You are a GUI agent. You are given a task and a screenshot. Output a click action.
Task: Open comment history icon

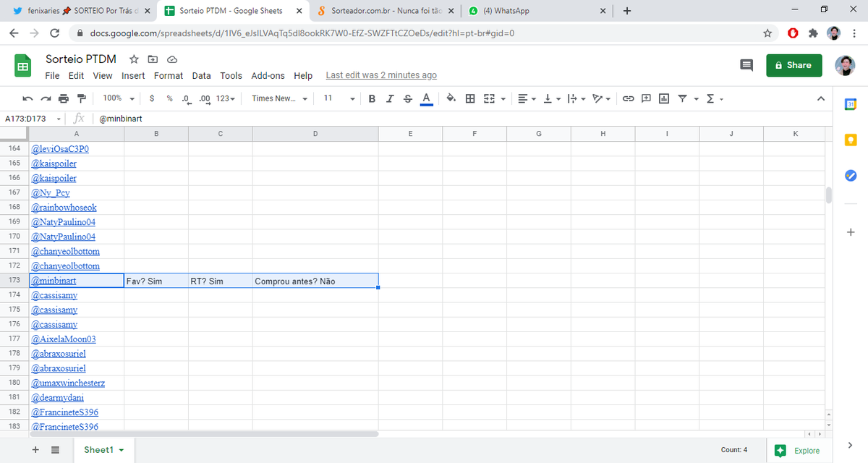pyautogui.click(x=746, y=65)
